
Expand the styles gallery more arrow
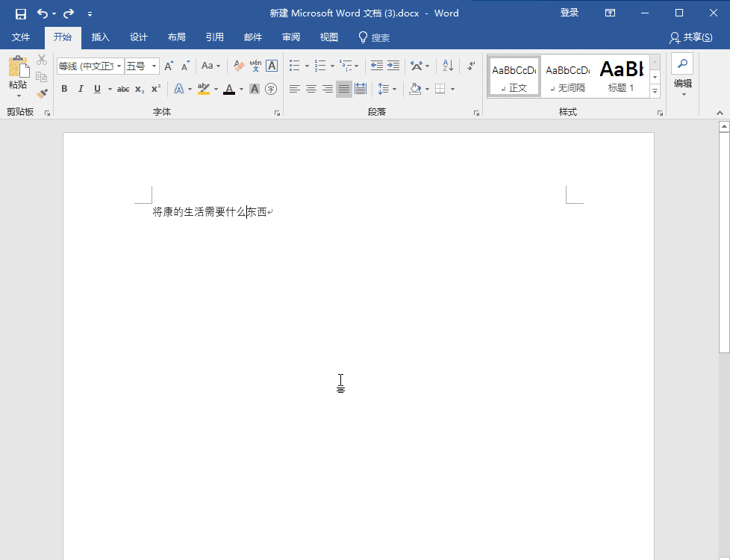(655, 91)
